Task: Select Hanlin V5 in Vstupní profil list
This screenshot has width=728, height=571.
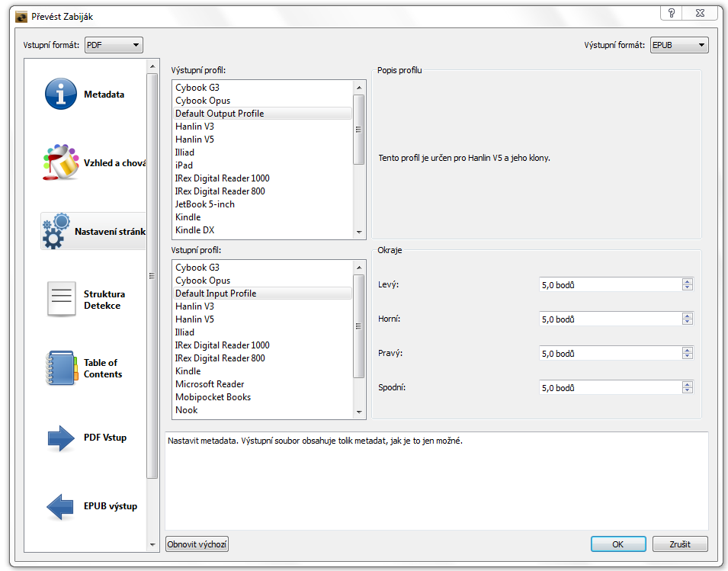Action: (263, 319)
